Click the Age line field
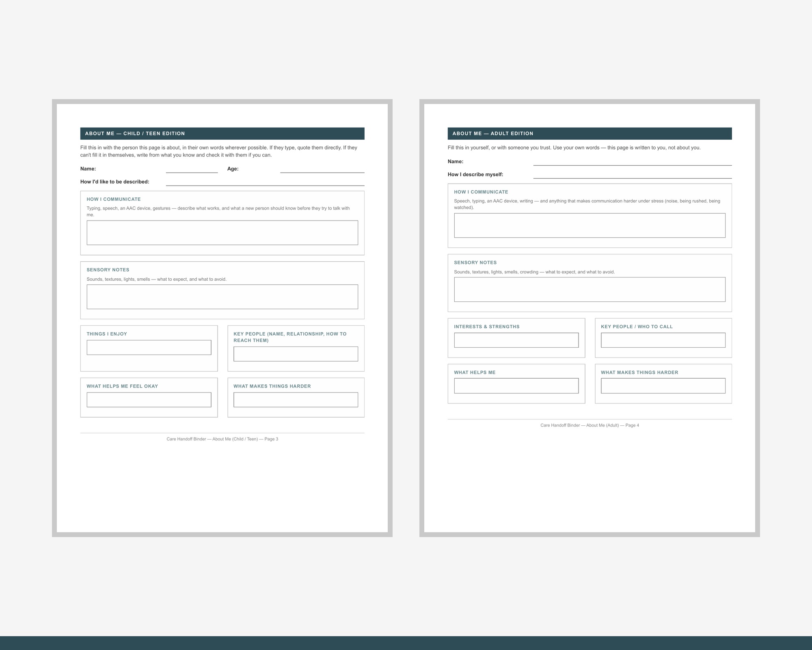 pos(322,169)
